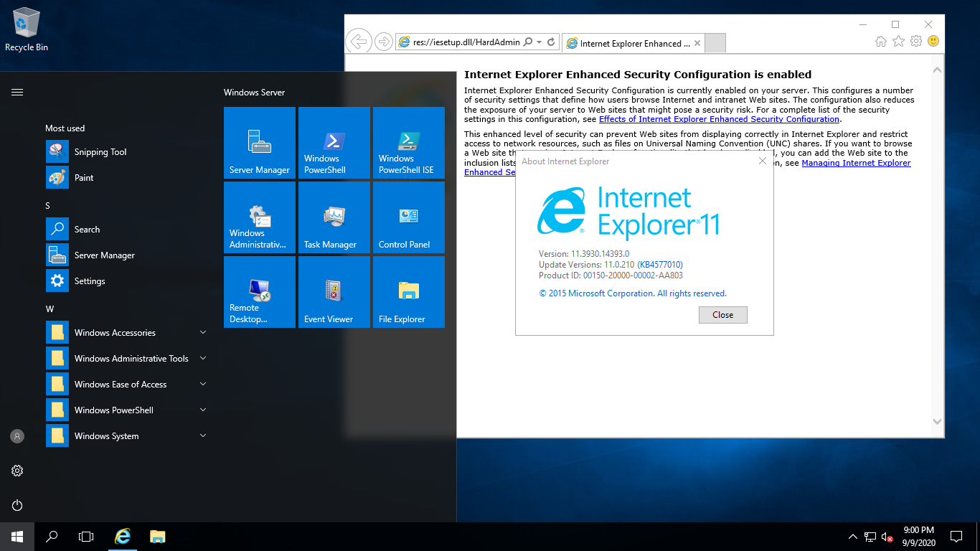Open Action Center notification icon

[956, 537]
